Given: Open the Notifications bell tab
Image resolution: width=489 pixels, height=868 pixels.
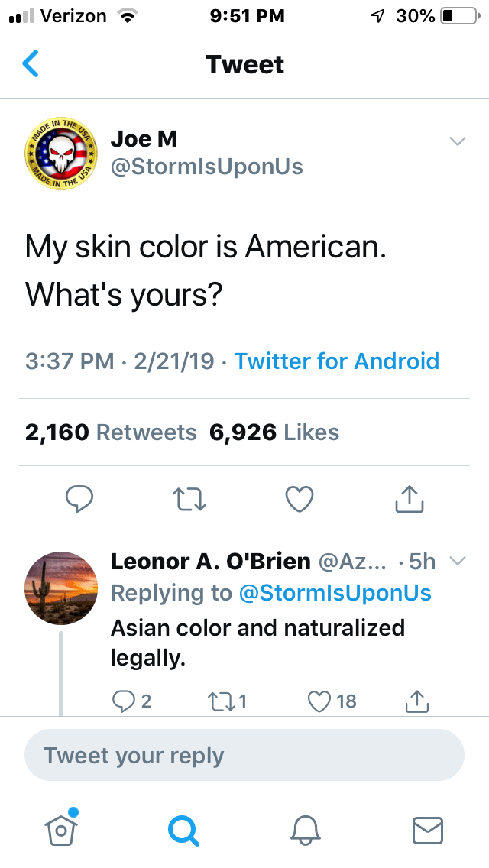Looking at the screenshot, I should (x=306, y=829).
